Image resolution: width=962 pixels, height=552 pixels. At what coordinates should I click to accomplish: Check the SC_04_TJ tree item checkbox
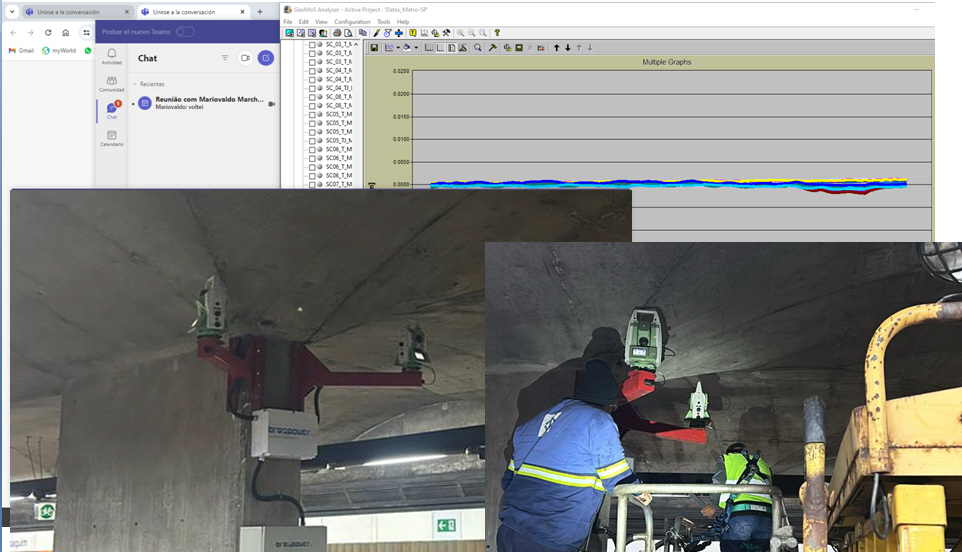[x=312, y=88]
